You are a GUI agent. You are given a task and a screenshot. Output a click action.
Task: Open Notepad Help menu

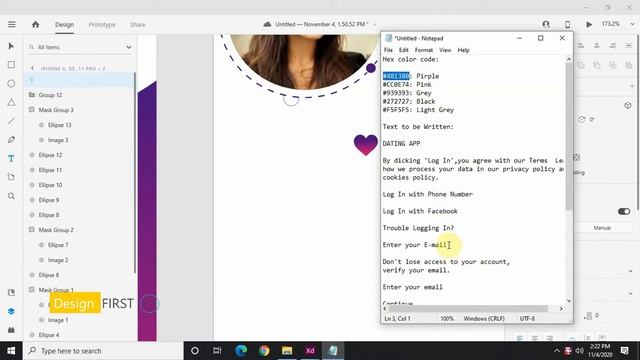[463, 50]
